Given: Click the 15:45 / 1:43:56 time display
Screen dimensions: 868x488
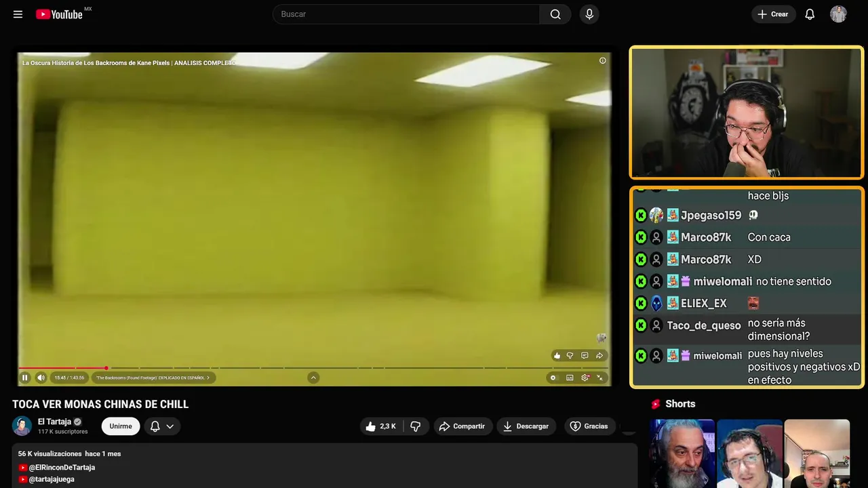Looking at the screenshot, I should (x=69, y=378).
